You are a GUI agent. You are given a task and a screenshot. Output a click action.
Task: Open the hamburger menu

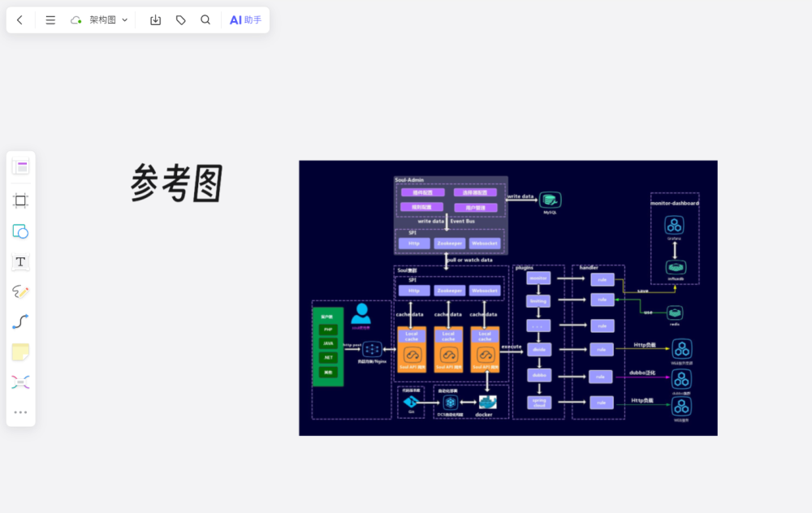tap(50, 19)
